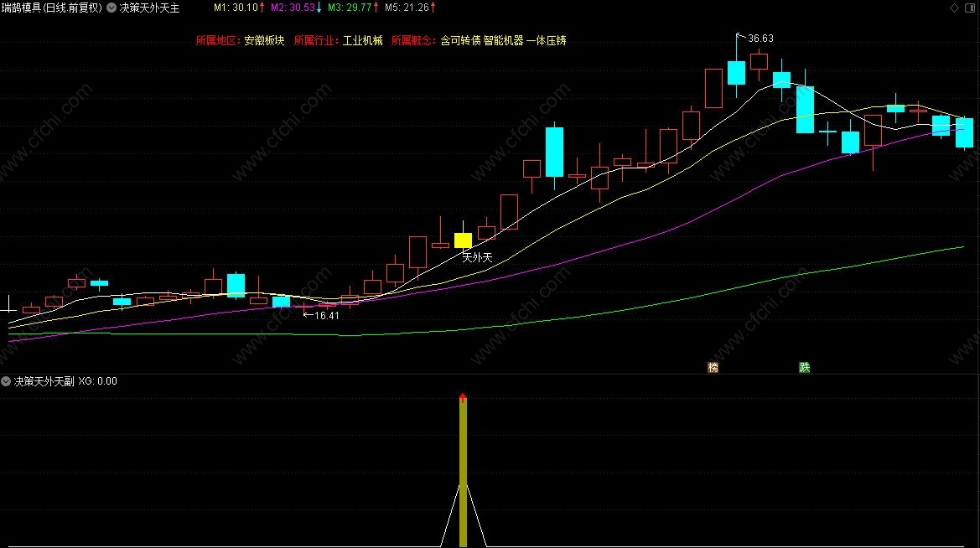The image size is (980, 548).
Task: Select the yellow signal candlestick
Action: pos(463,240)
